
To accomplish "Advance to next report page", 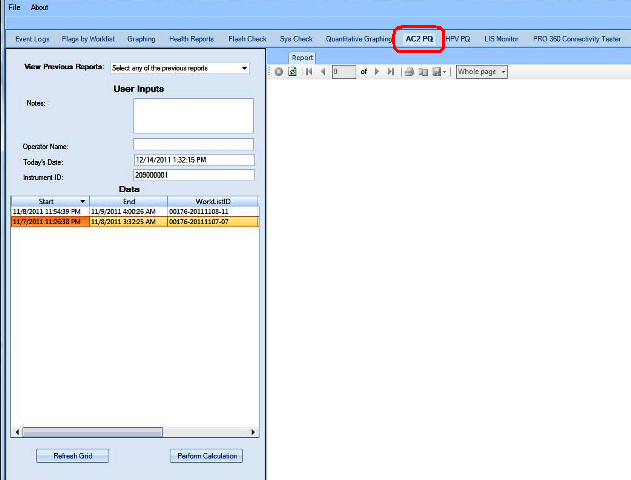I will pos(376,72).
